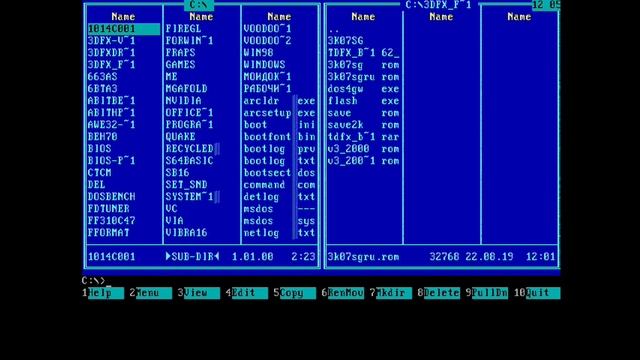
Task: Select the FIREGL directory
Action: 183,29
